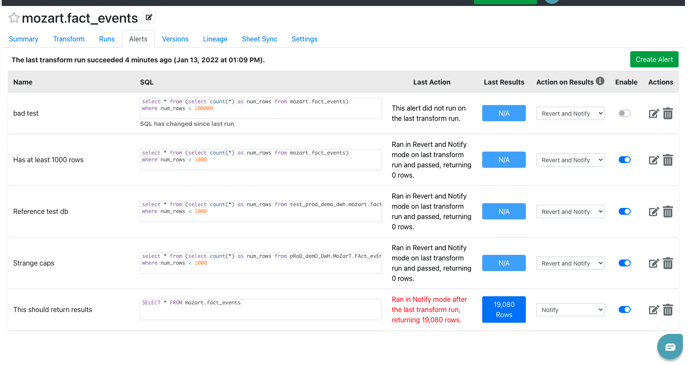This screenshot has height=365, width=688.
Task: Click SQL field of 'Reference test db' alert
Action: click(x=261, y=211)
